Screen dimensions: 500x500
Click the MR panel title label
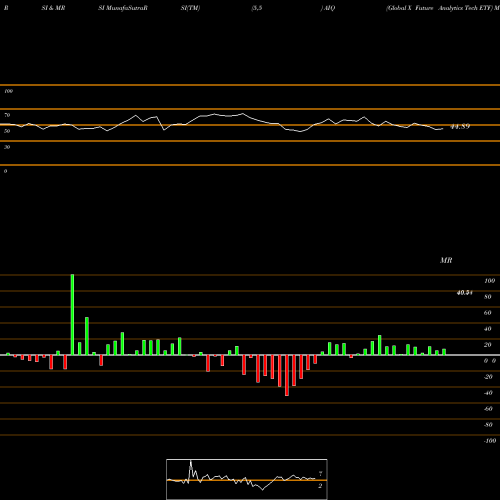pyautogui.click(x=446, y=260)
